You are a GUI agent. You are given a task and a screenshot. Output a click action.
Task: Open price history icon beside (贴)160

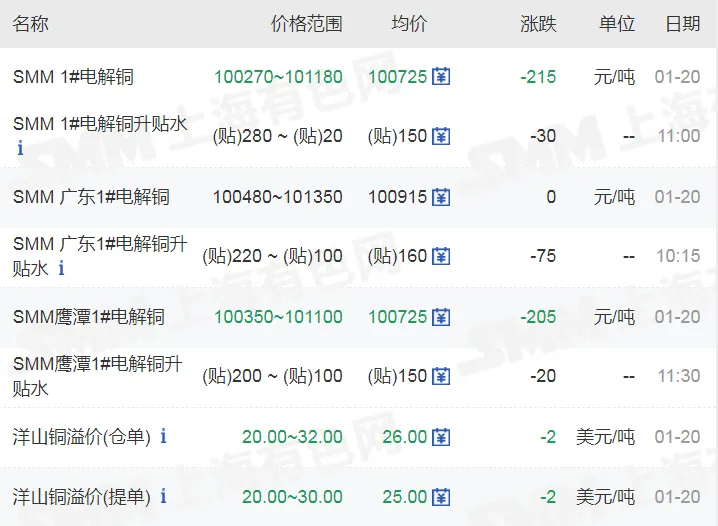click(x=441, y=256)
